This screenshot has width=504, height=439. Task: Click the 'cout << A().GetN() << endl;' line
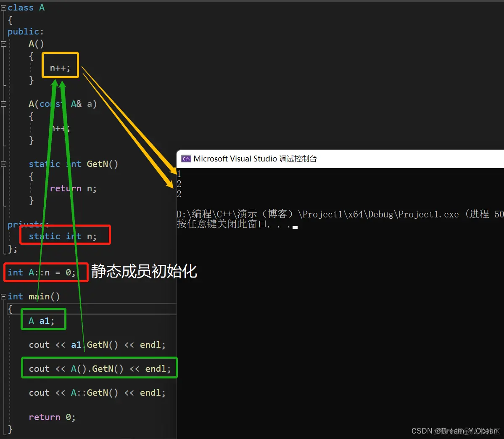pyautogui.click(x=100, y=369)
